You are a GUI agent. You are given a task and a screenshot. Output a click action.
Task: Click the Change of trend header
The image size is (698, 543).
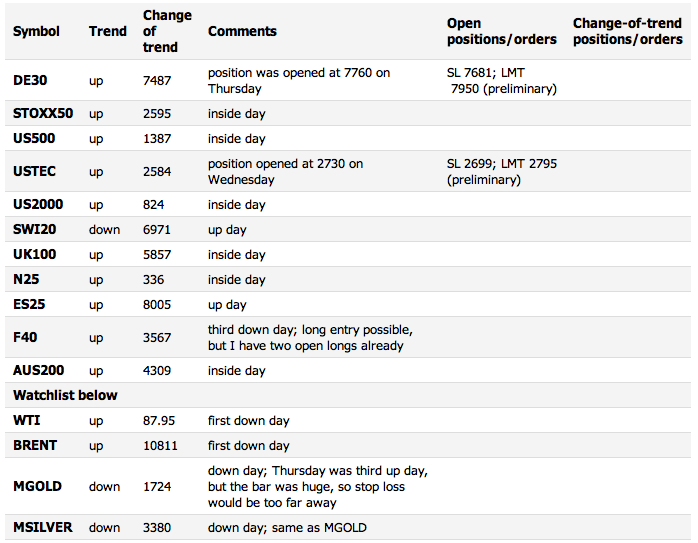click(167, 31)
